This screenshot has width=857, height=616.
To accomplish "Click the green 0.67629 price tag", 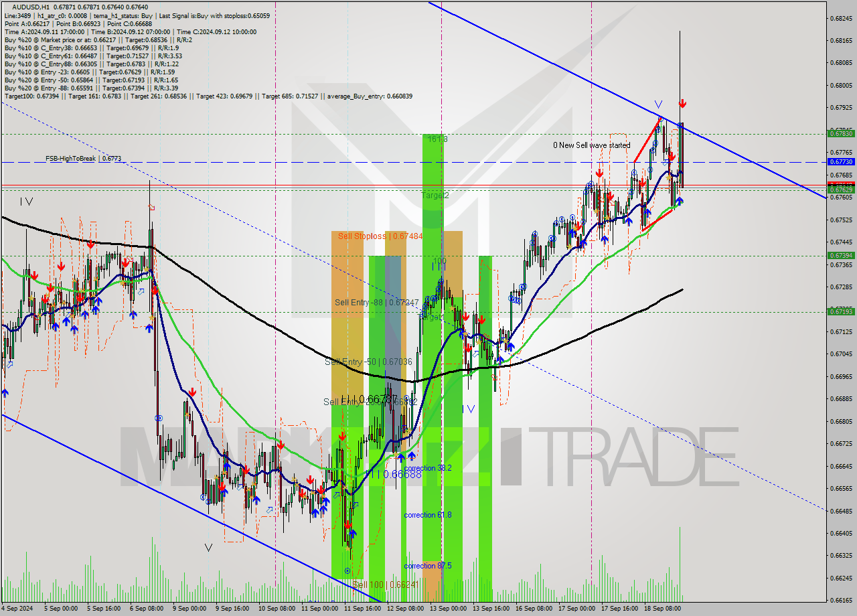I will click(841, 190).
